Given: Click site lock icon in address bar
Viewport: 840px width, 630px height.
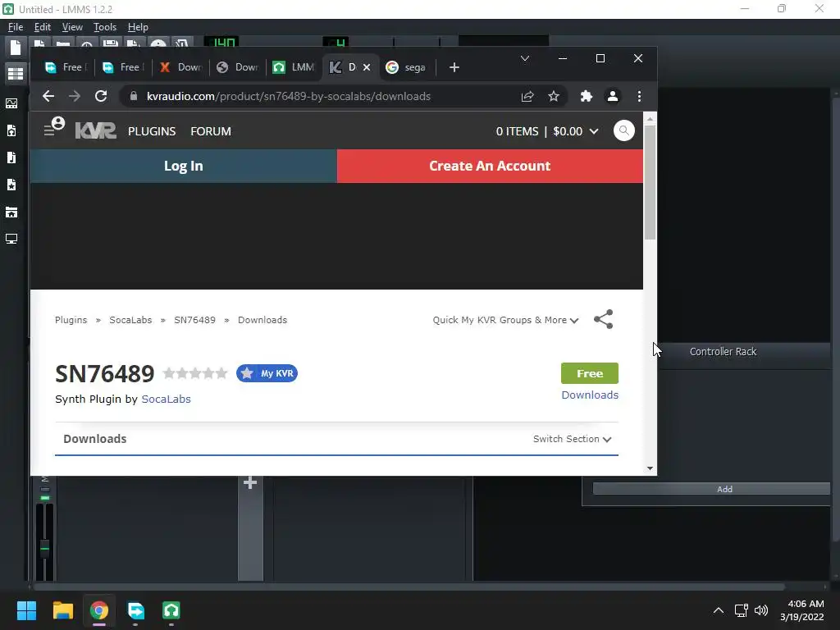Looking at the screenshot, I should [x=134, y=97].
